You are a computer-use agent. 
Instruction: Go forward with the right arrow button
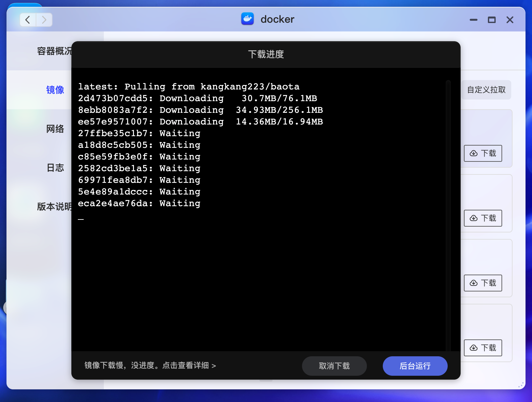tap(44, 20)
